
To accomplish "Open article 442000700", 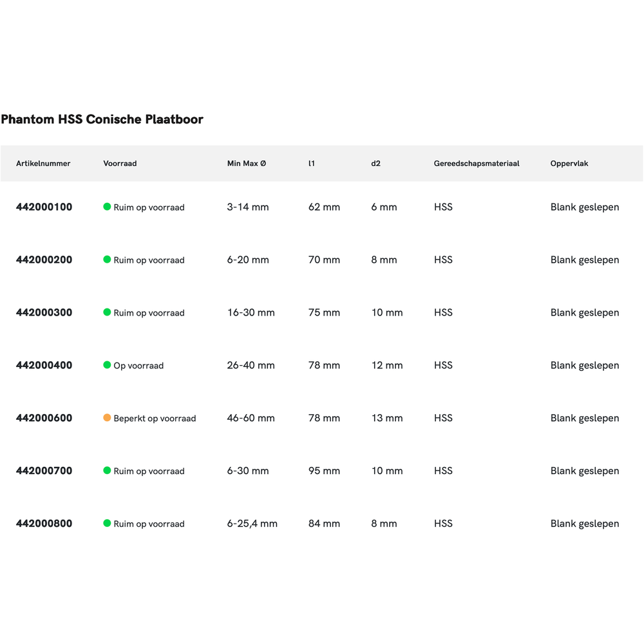I will pyautogui.click(x=44, y=471).
